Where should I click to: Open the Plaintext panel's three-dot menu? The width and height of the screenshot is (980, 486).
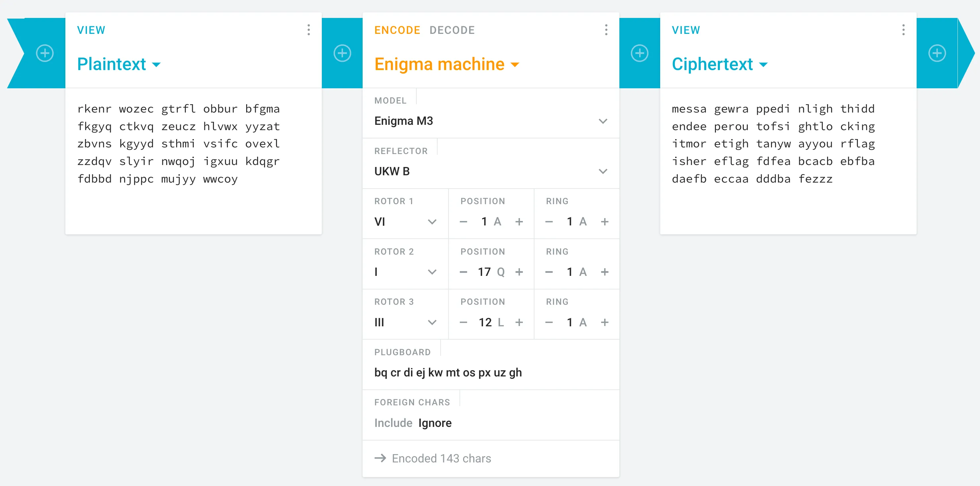309,30
